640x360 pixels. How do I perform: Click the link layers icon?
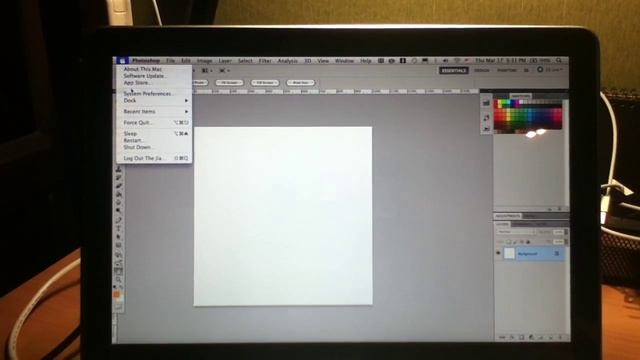pyautogui.click(x=502, y=338)
